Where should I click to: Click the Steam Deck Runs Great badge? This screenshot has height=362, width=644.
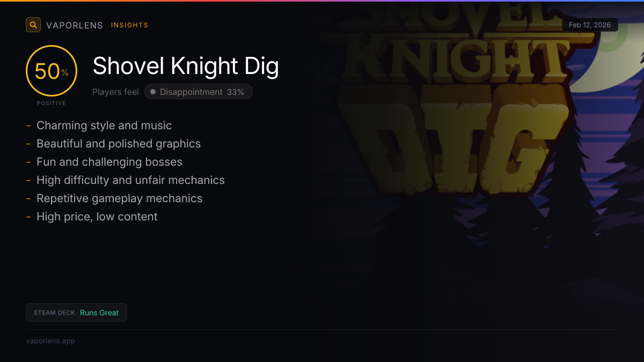click(x=76, y=313)
